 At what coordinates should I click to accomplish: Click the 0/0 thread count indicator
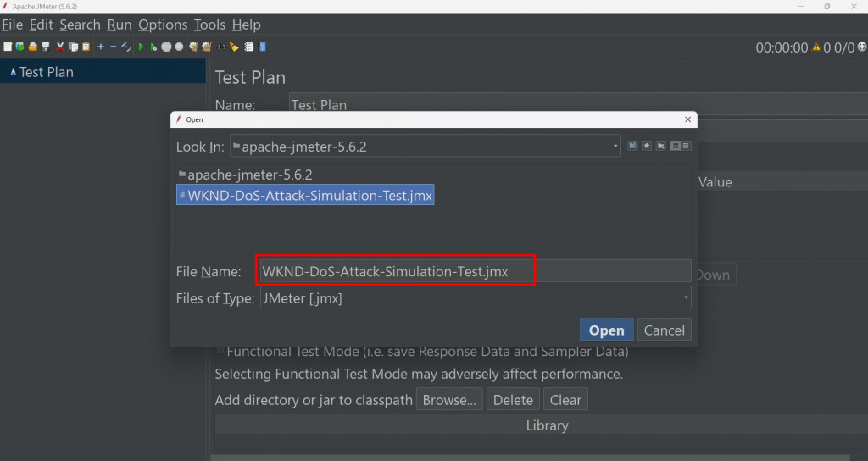click(844, 47)
